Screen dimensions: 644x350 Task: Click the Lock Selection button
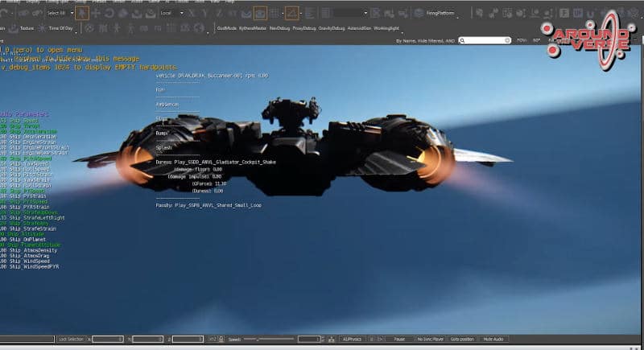[x=71, y=340]
